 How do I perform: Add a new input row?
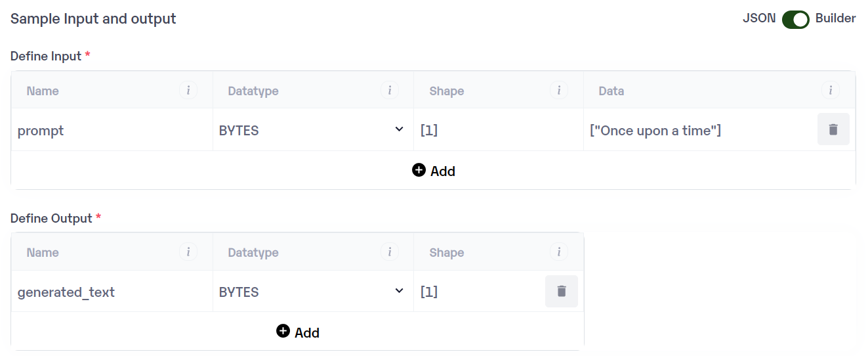[x=434, y=171]
